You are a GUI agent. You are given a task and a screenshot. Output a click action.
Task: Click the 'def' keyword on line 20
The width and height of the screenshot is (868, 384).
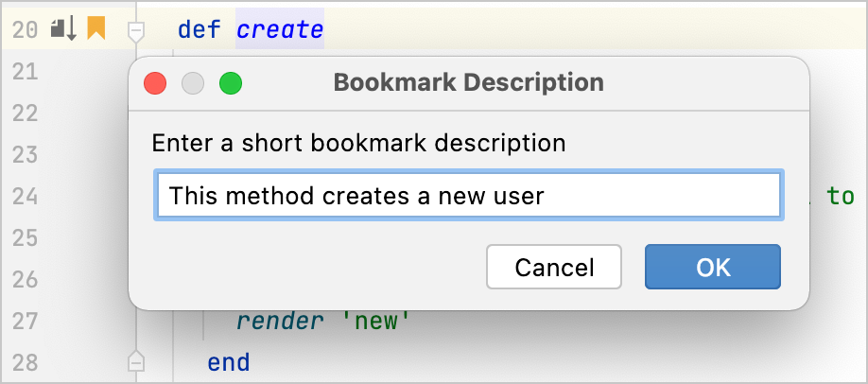[x=200, y=29]
